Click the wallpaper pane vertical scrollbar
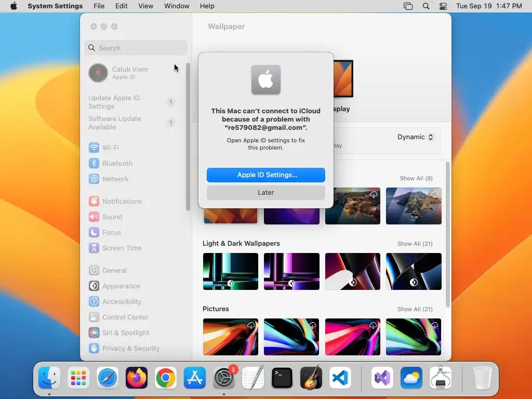 [447, 235]
